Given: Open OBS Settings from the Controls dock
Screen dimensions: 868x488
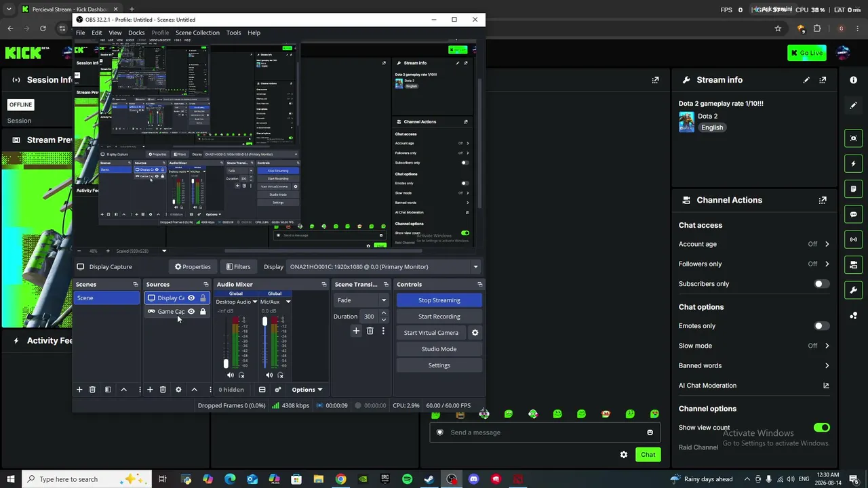Looking at the screenshot, I should (439, 365).
